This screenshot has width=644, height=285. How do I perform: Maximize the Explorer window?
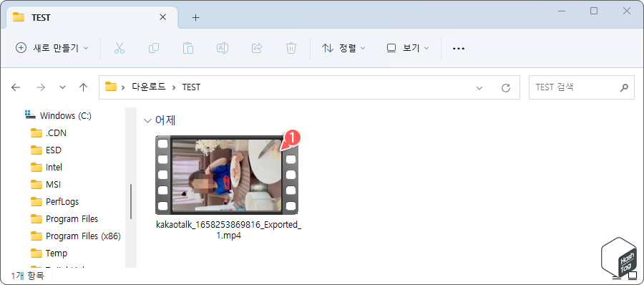tap(594, 11)
